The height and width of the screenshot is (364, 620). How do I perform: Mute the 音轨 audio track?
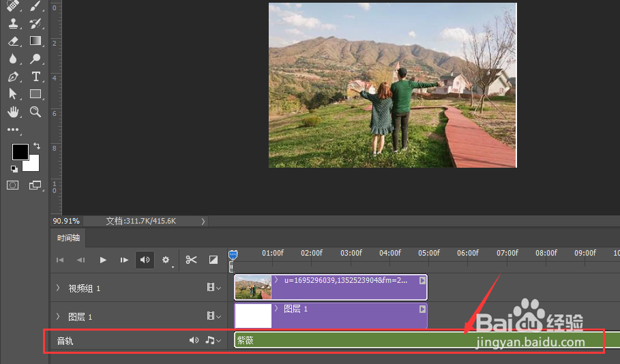pos(194,340)
